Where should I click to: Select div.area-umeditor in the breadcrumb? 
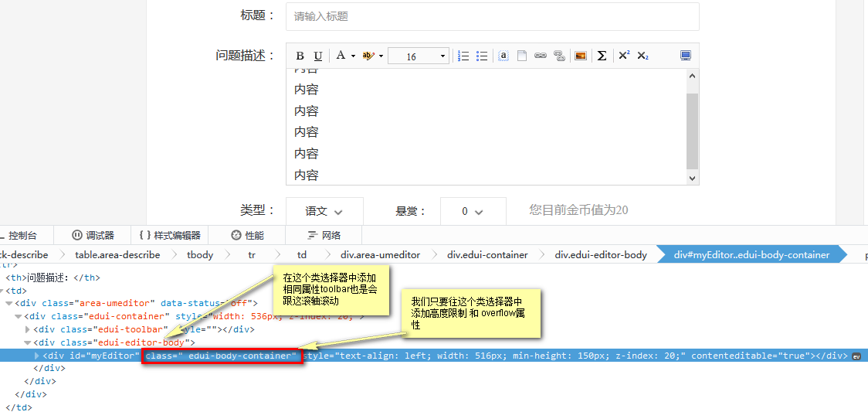[x=380, y=255]
